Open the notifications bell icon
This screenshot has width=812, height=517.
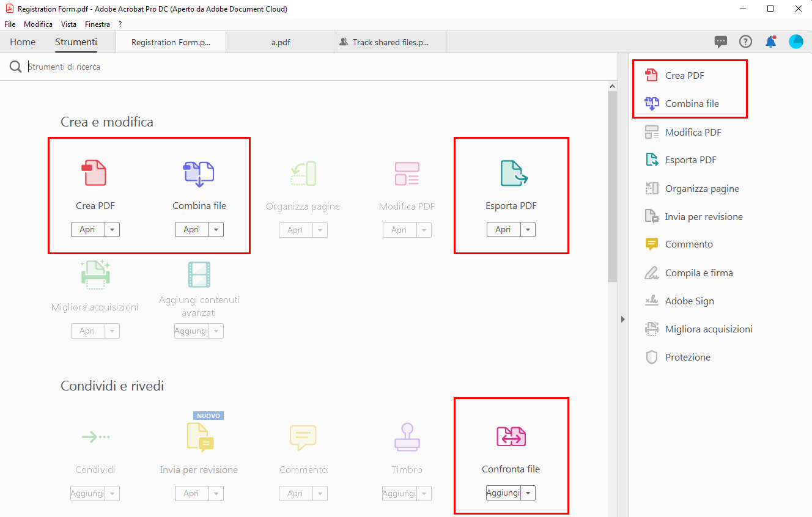tap(770, 42)
